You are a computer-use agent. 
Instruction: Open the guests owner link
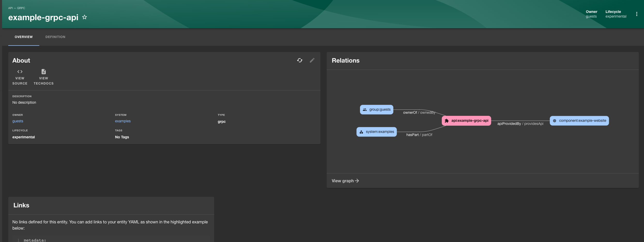[18, 121]
